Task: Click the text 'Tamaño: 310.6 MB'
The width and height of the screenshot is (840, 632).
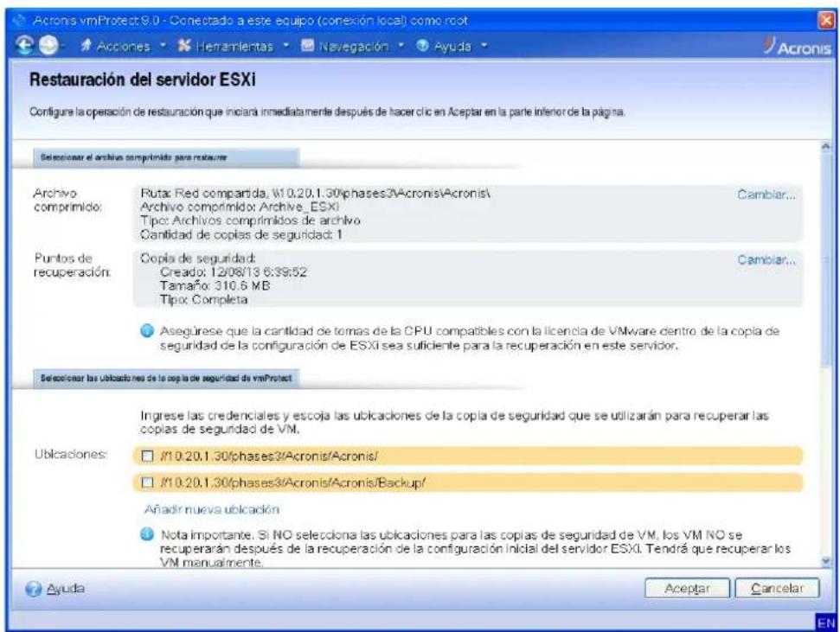Action: (x=215, y=285)
